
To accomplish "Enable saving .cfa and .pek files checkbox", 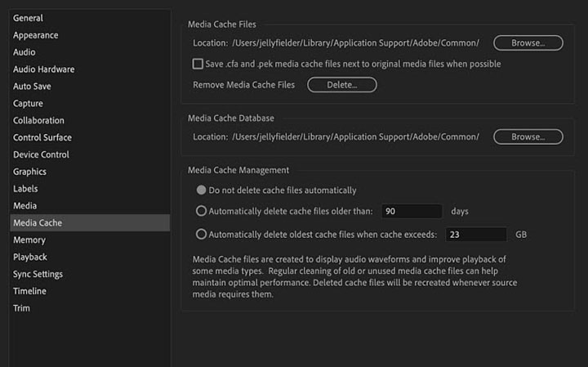I will [198, 64].
